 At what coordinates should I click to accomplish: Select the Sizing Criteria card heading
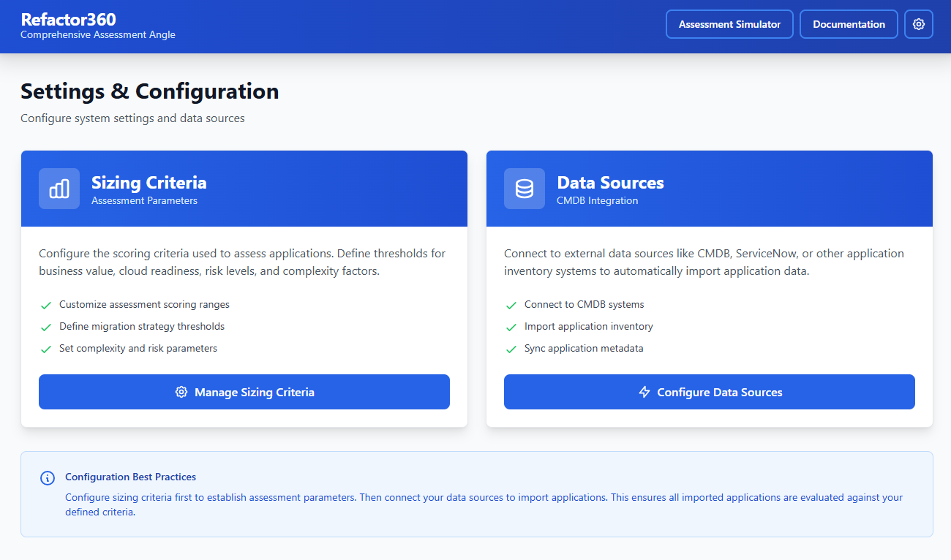[x=149, y=182]
